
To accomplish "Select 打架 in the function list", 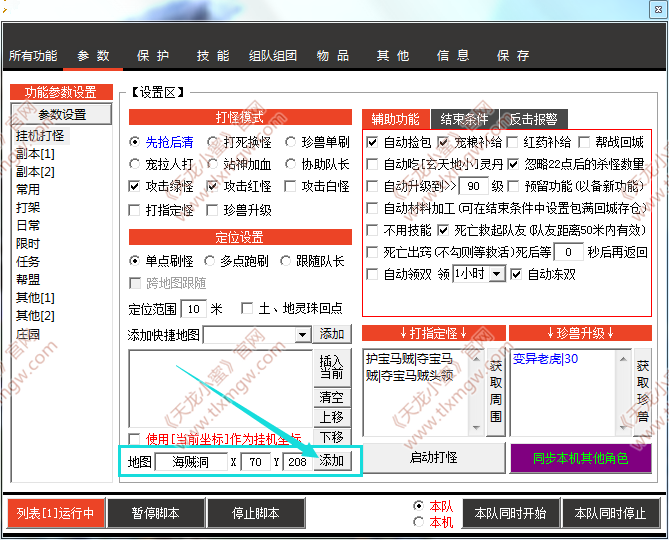I will click(28, 207).
